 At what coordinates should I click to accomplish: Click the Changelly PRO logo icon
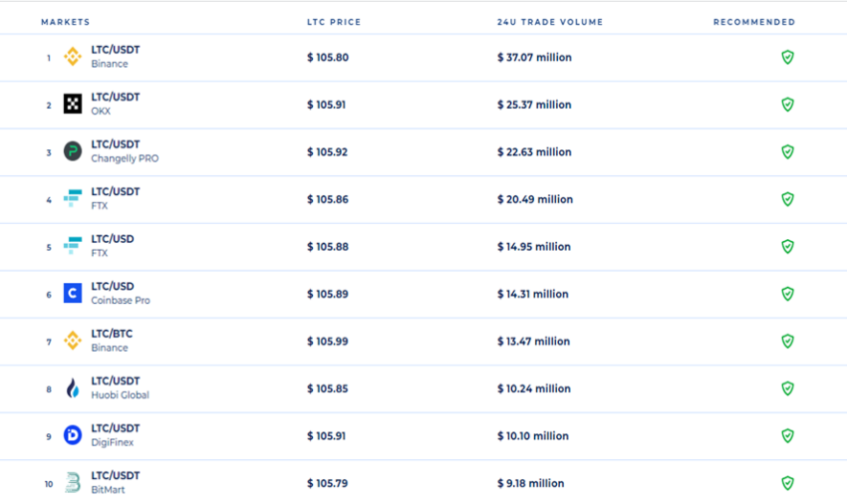click(x=73, y=151)
